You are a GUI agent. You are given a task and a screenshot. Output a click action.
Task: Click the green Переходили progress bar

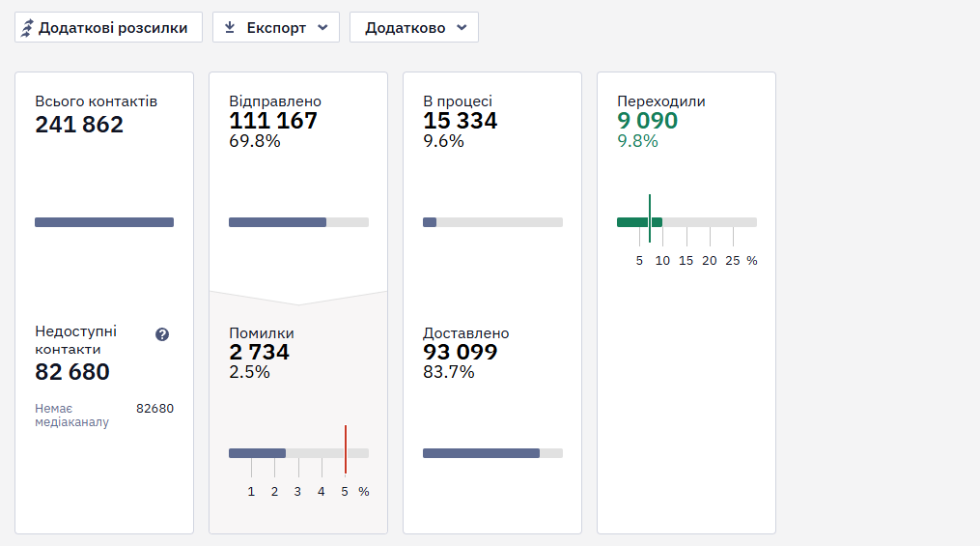686,222
